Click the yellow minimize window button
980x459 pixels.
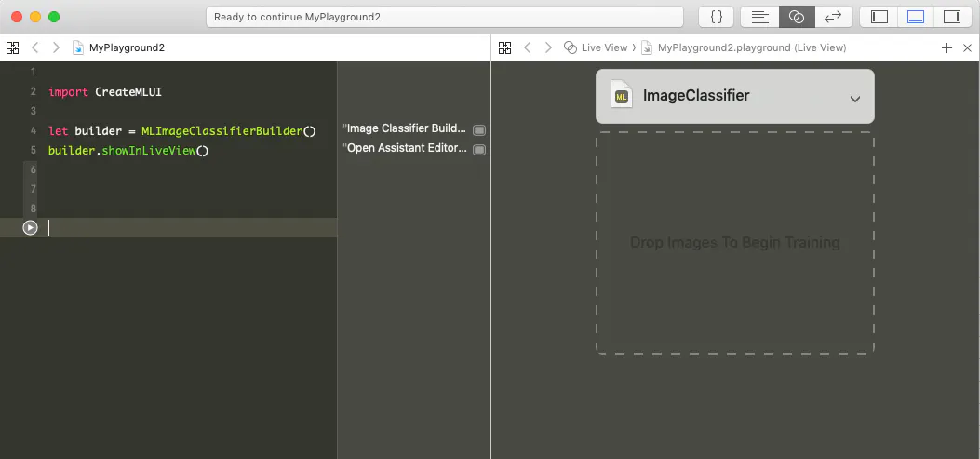(x=35, y=17)
